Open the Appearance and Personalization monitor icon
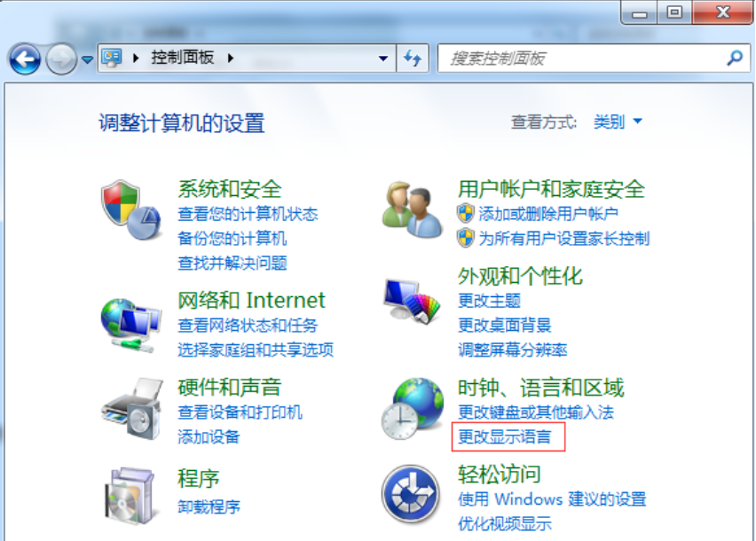The width and height of the screenshot is (756, 541). (x=412, y=301)
